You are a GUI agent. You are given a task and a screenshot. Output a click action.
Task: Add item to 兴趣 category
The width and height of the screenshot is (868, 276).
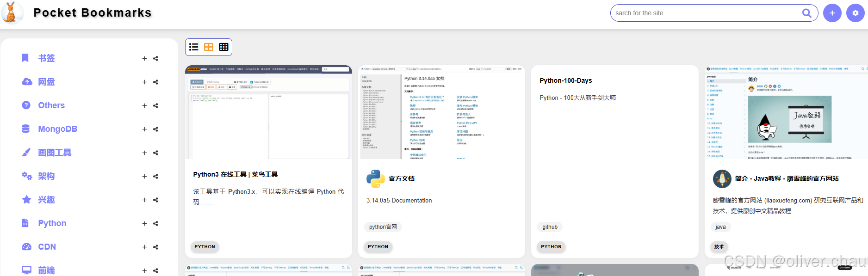(144, 200)
